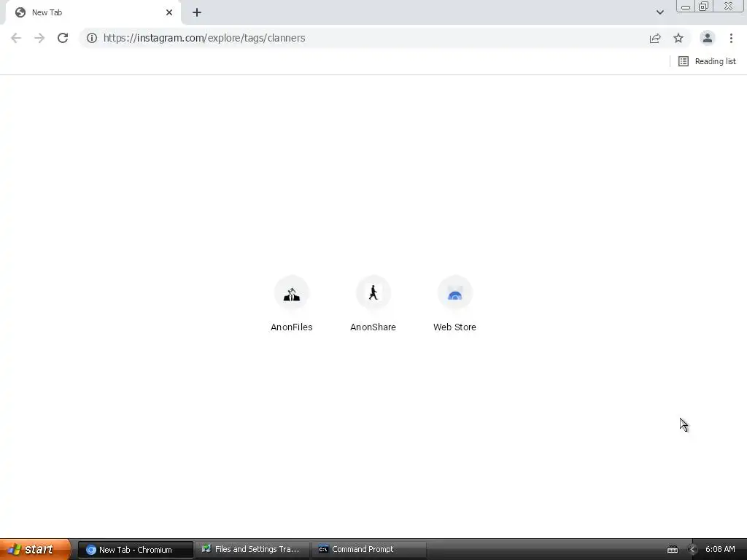Switch to New Tab - Chromium taskbar item
Image resolution: width=747 pixels, height=560 pixels.
pyautogui.click(x=135, y=550)
